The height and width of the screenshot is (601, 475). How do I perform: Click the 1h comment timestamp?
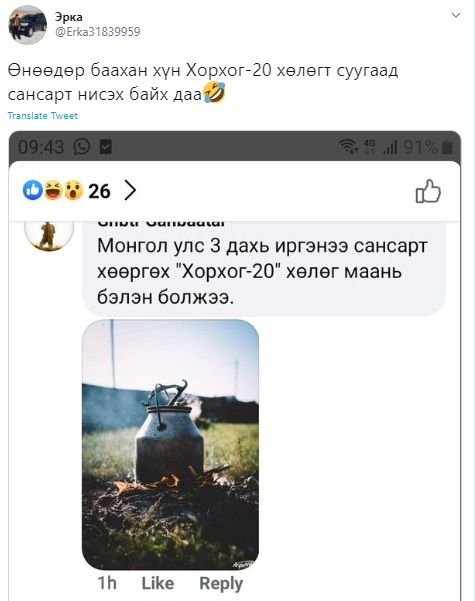[x=107, y=583]
